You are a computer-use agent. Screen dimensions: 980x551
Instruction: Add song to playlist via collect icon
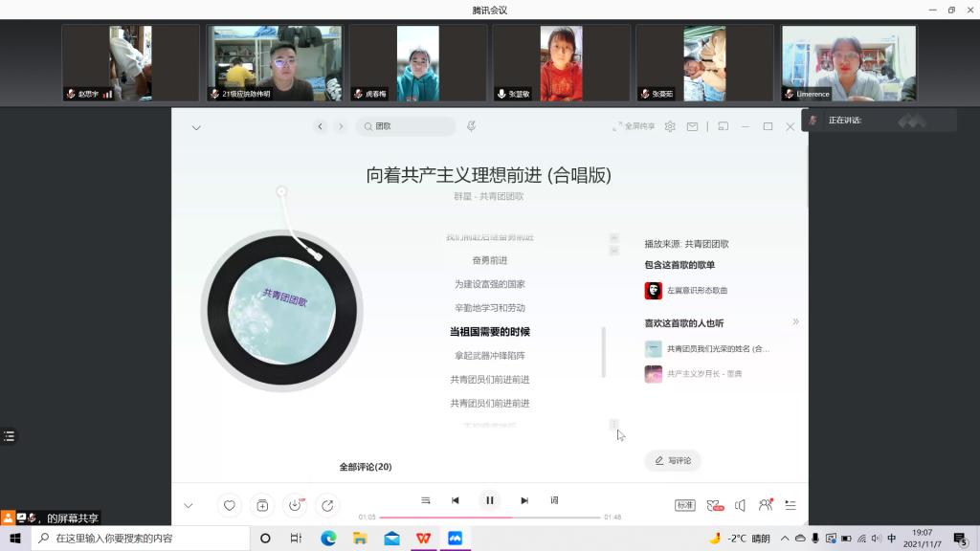(262, 505)
